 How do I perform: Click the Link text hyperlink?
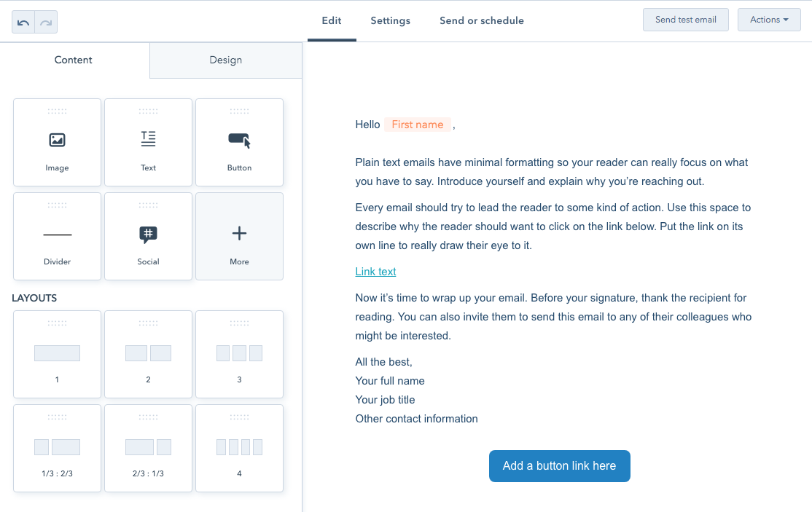pos(375,272)
